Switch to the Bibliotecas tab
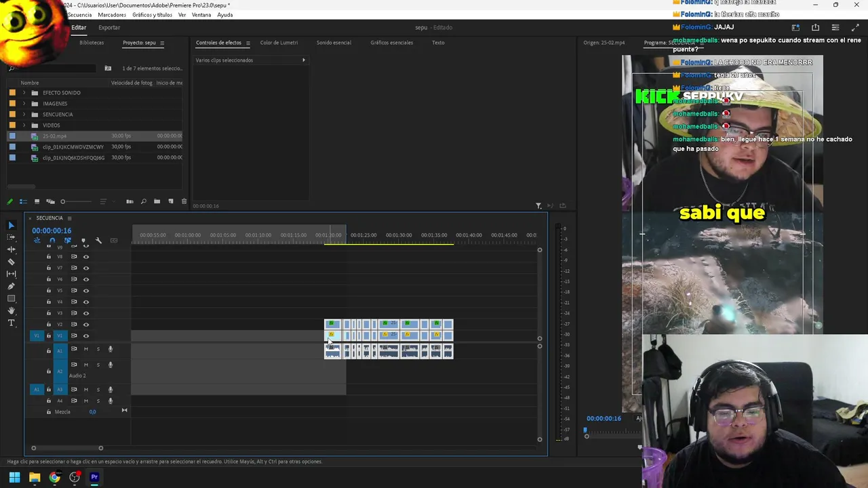 [x=92, y=43]
